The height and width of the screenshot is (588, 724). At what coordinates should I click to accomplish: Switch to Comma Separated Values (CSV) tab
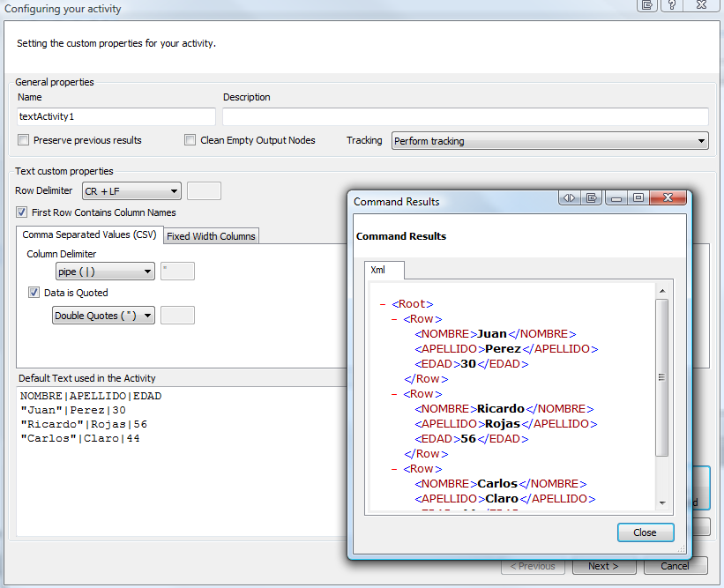tap(90, 234)
